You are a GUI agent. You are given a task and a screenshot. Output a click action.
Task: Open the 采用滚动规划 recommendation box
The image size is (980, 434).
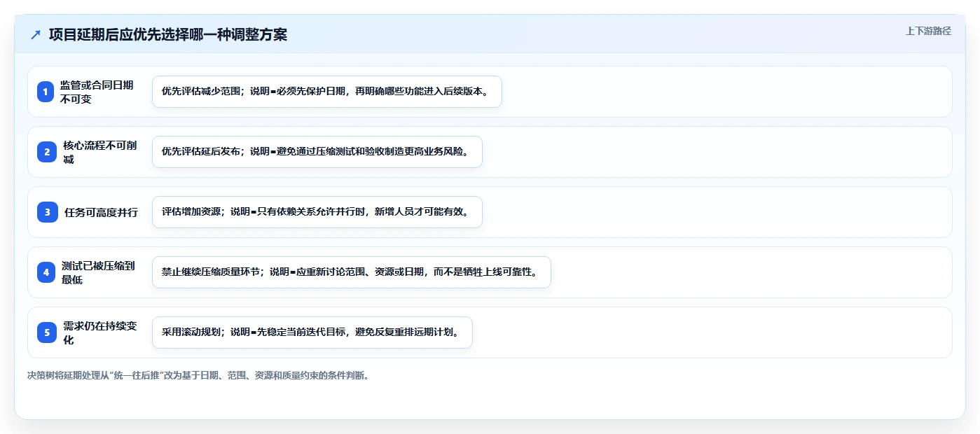pyautogui.click(x=312, y=332)
